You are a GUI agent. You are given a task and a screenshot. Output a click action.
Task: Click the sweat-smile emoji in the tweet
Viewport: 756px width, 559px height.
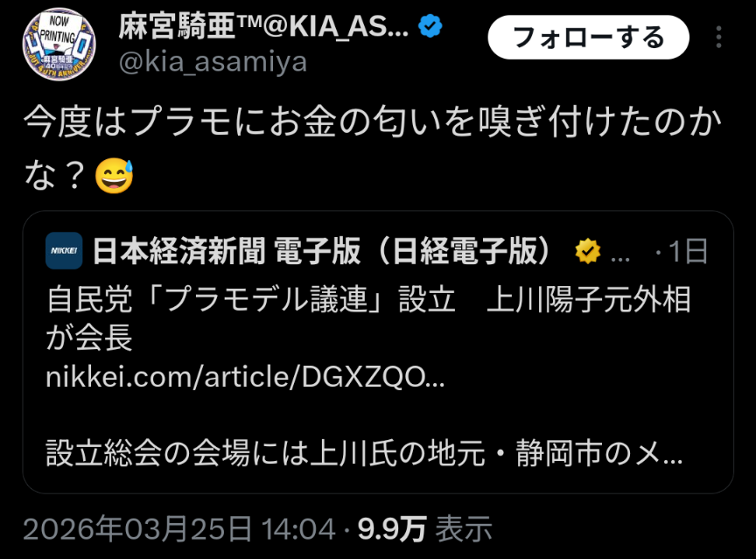tap(114, 176)
